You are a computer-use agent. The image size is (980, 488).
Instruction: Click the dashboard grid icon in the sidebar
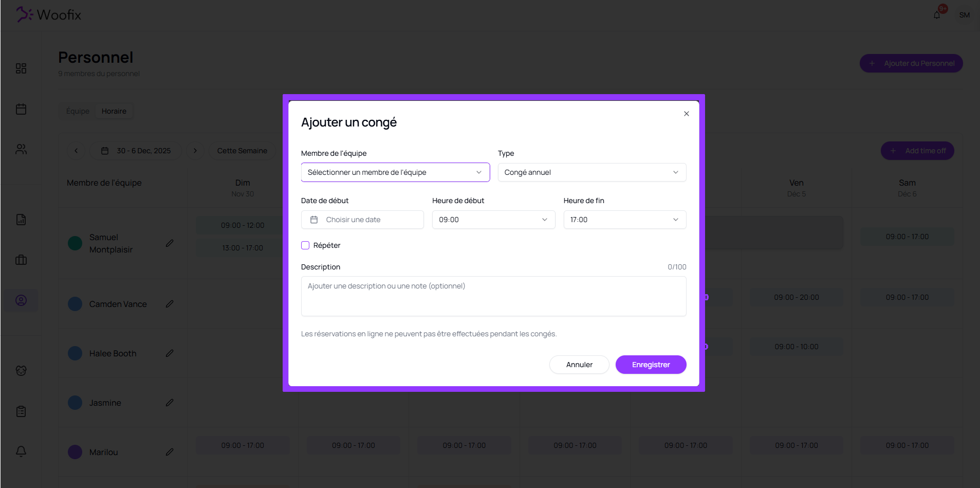[21, 68]
